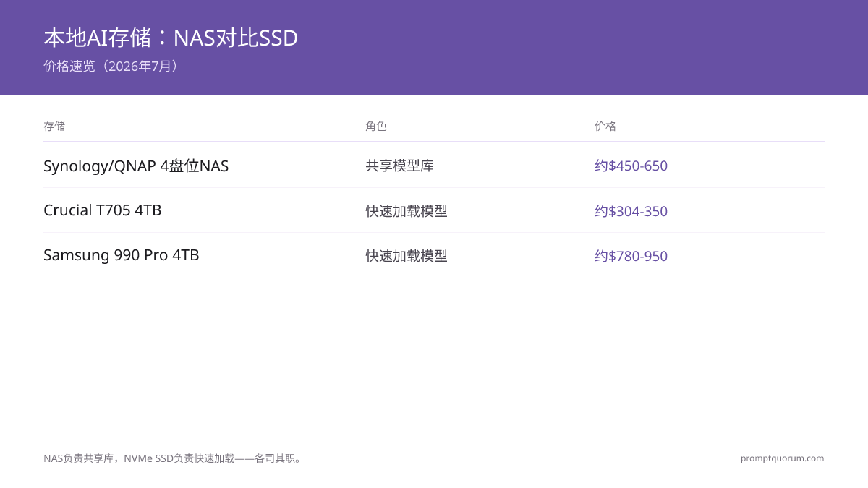
Task: Select the Samsung 990 Pro 4TB cell
Action: point(122,255)
